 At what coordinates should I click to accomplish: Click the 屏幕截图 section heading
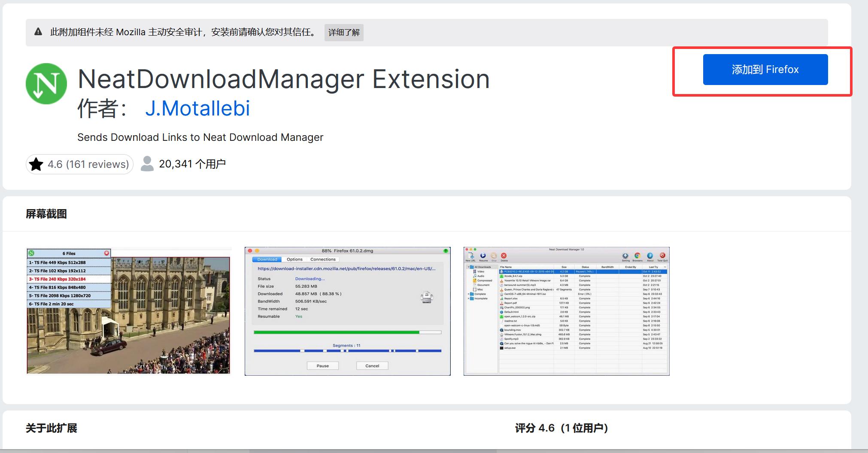tap(46, 214)
